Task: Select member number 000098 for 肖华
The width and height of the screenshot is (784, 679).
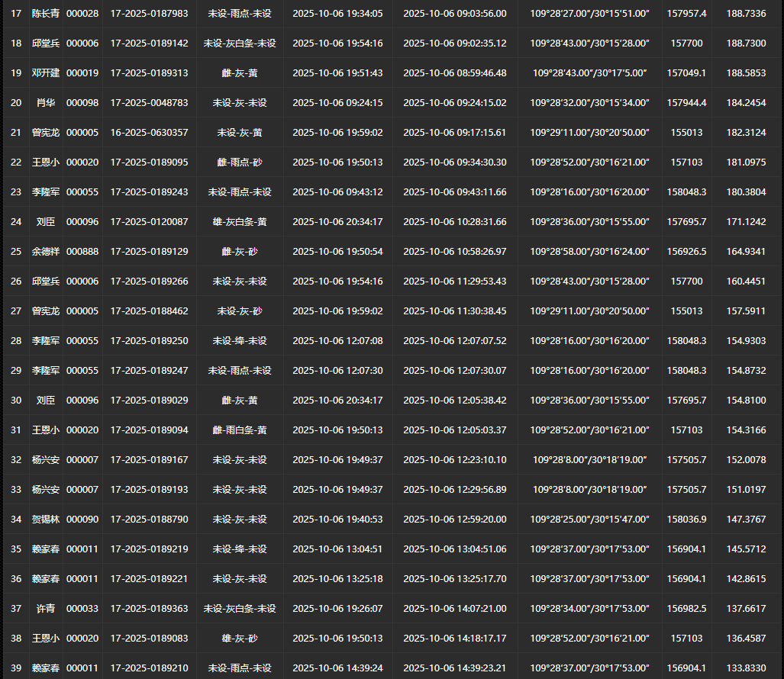Action: pos(82,103)
